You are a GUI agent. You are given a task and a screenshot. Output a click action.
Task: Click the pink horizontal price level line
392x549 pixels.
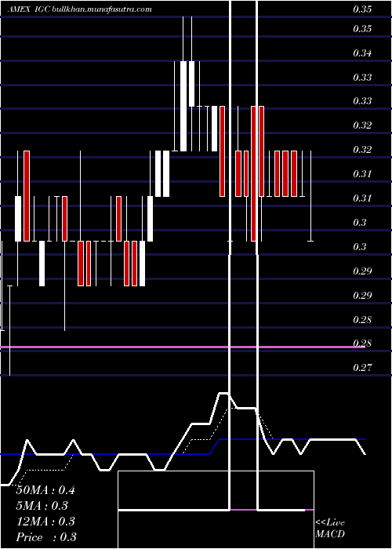point(183,347)
